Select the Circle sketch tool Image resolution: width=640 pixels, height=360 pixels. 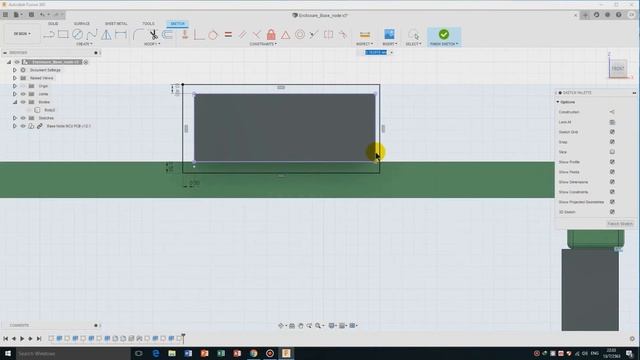coord(78,35)
